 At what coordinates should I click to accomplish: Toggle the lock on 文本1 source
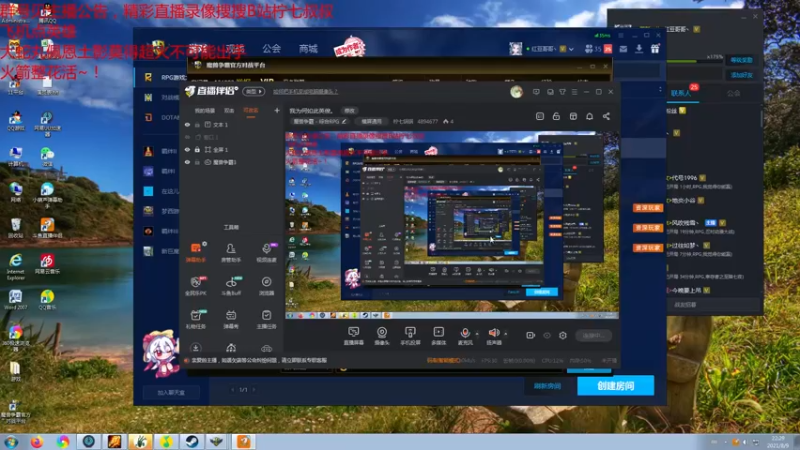(x=197, y=124)
